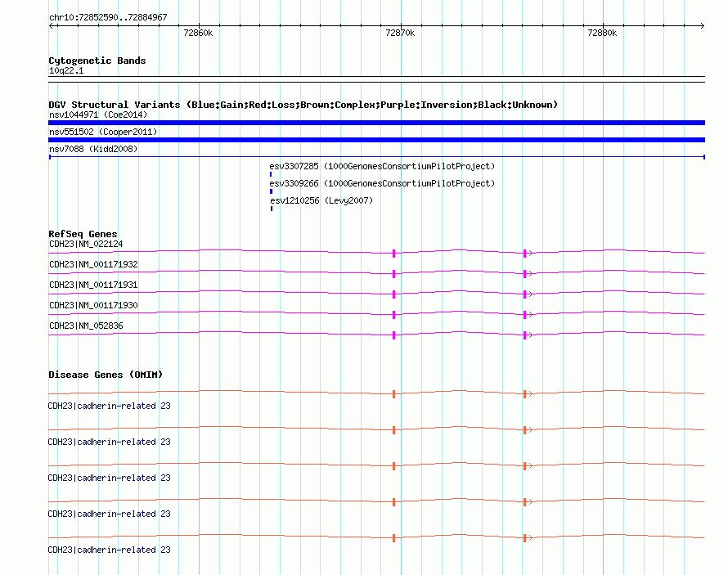Click the CDH23|NM_001171931 transcript label

click(x=93, y=285)
